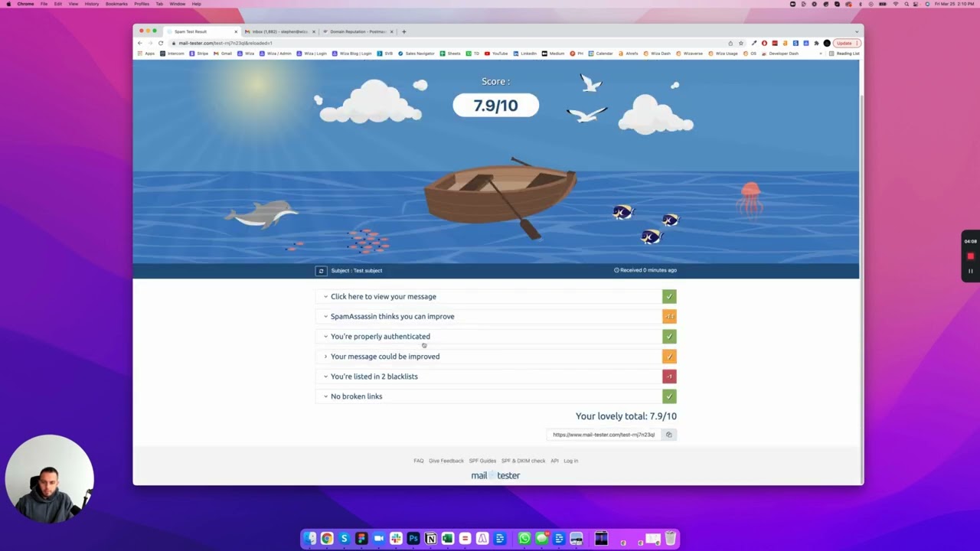Select the result URL text field

(x=604, y=435)
